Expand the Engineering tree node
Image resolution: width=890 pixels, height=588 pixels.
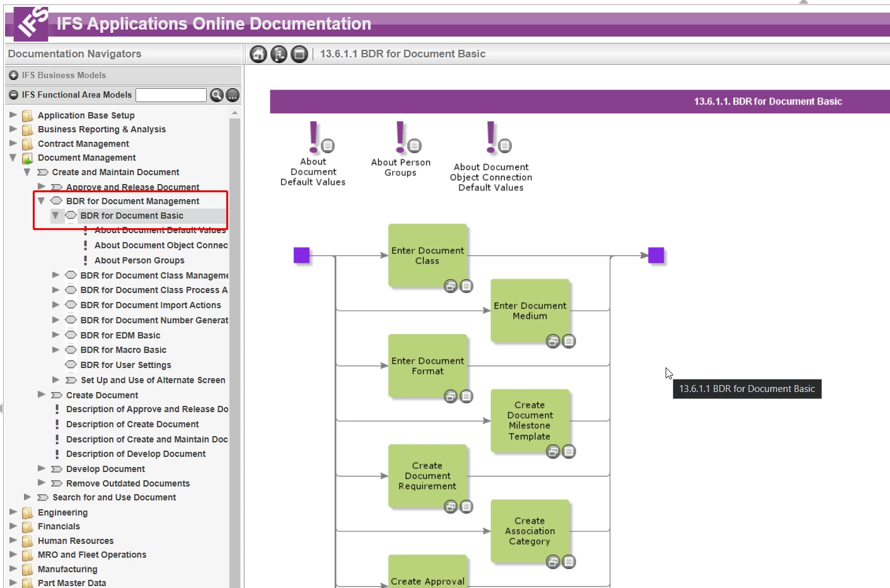13,512
